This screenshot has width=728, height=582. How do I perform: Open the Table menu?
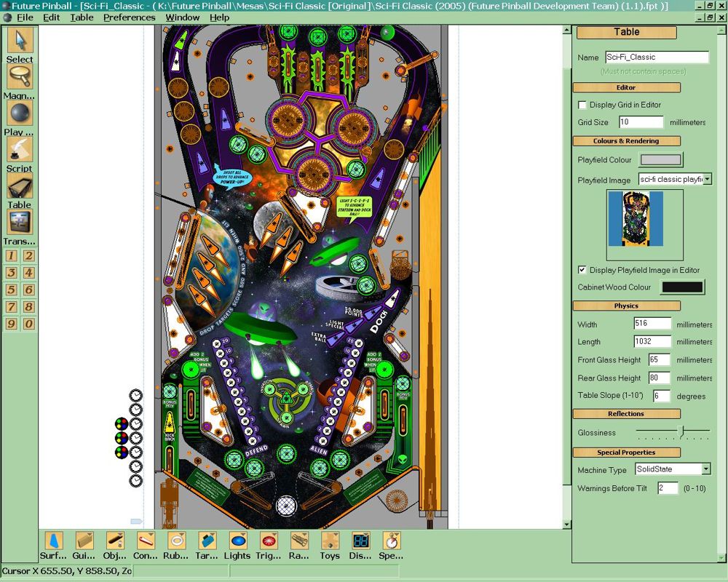pyautogui.click(x=82, y=17)
